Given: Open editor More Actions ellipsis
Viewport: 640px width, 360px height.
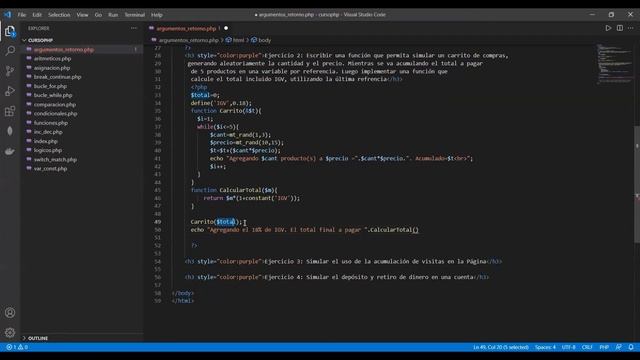Looking at the screenshot, I should pyautogui.click(x=631, y=28).
